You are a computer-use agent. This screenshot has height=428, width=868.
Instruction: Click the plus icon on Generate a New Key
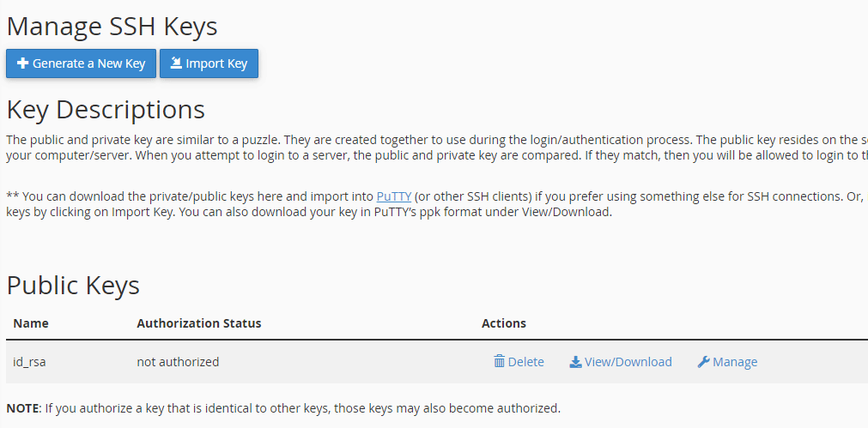pos(23,63)
